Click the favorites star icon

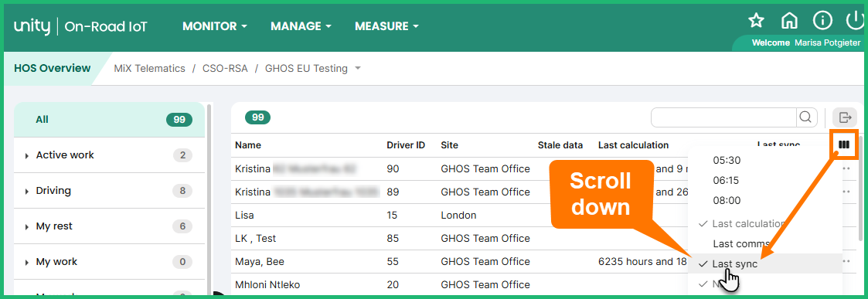tap(756, 21)
